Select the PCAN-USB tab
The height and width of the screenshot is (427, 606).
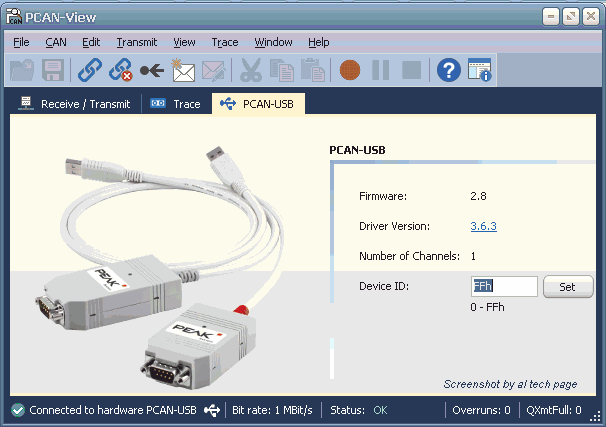[258, 104]
